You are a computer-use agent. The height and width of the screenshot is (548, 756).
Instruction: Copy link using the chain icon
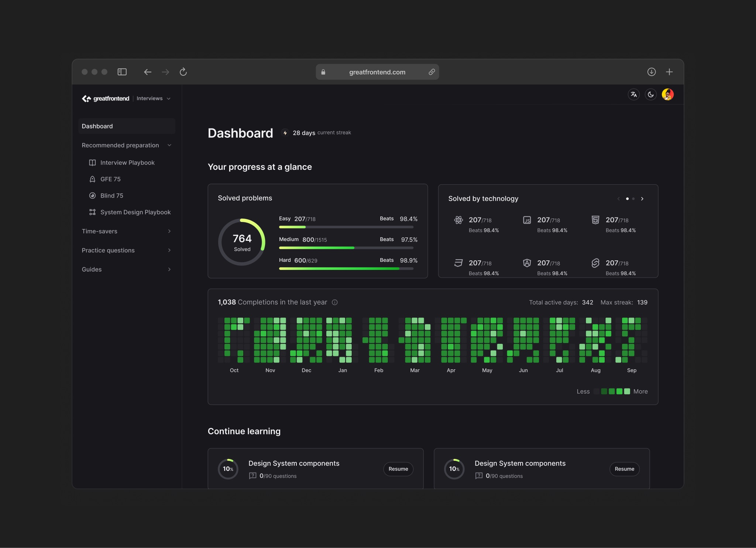432,72
